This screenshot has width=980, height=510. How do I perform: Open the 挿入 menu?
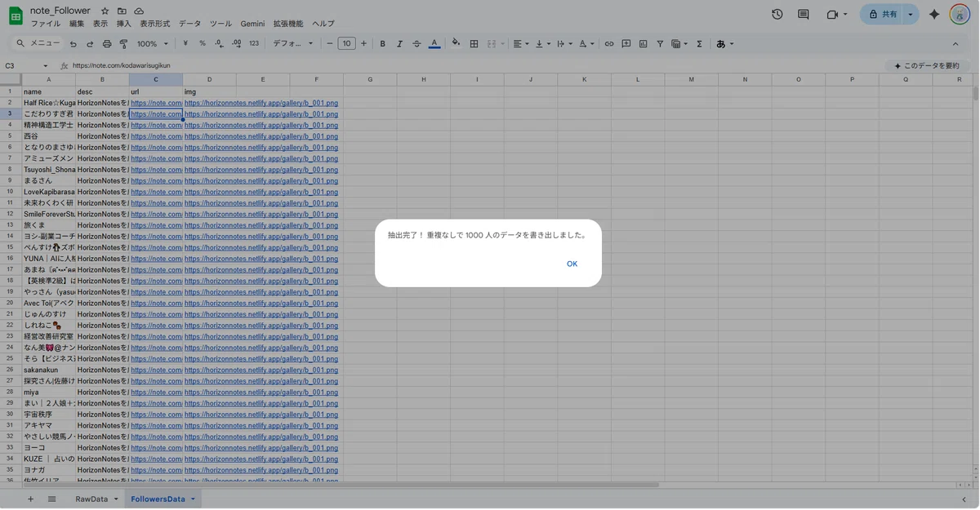124,24
